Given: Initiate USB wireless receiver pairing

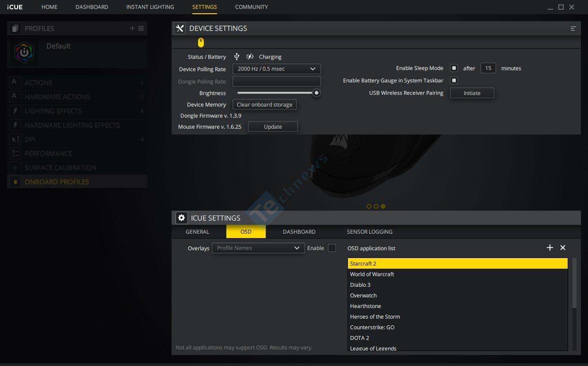Looking at the screenshot, I should (x=472, y=93).
